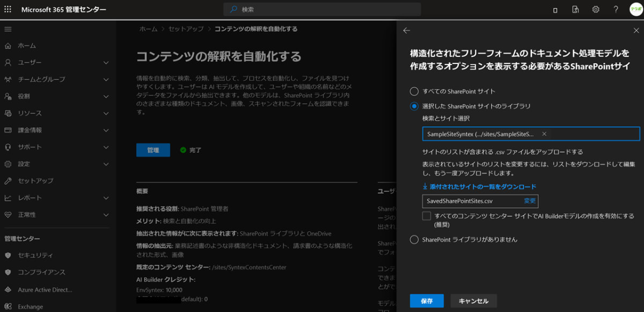Viewport: 644px width, 312px height.
Task: Remove SampleSiteSyntex site tag with X
Action: point(544,134)
